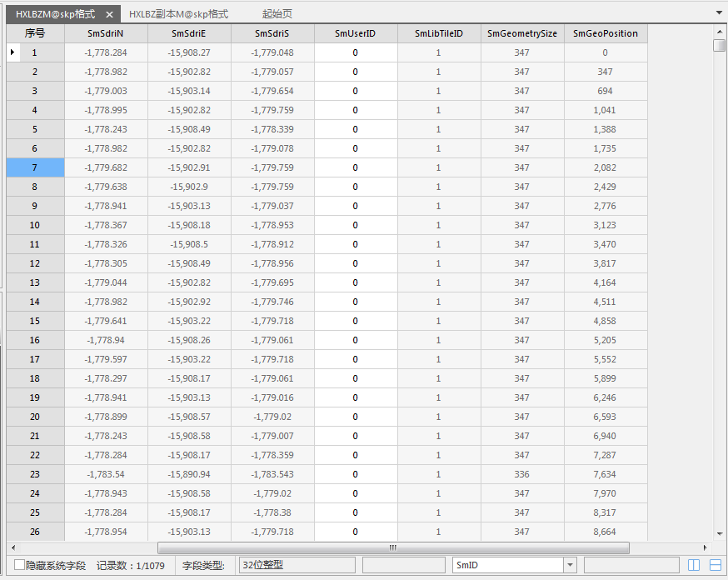The height and width of the screenshot is (580, 728).
Task: Select the SmSdriS column header
Action: (272, 33)
